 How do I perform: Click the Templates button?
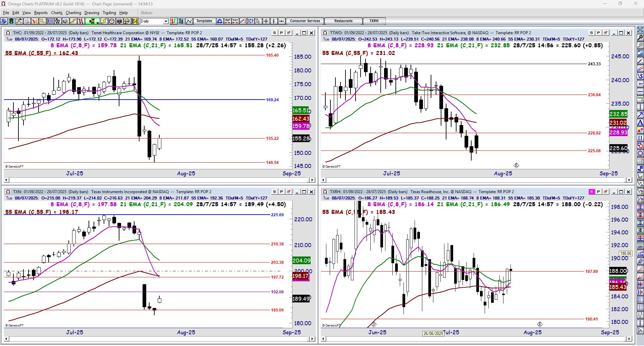point(204,21)
